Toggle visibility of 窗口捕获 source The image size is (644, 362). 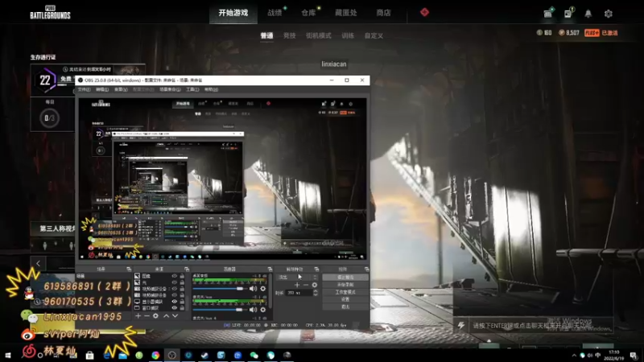(x=174, y=308)
